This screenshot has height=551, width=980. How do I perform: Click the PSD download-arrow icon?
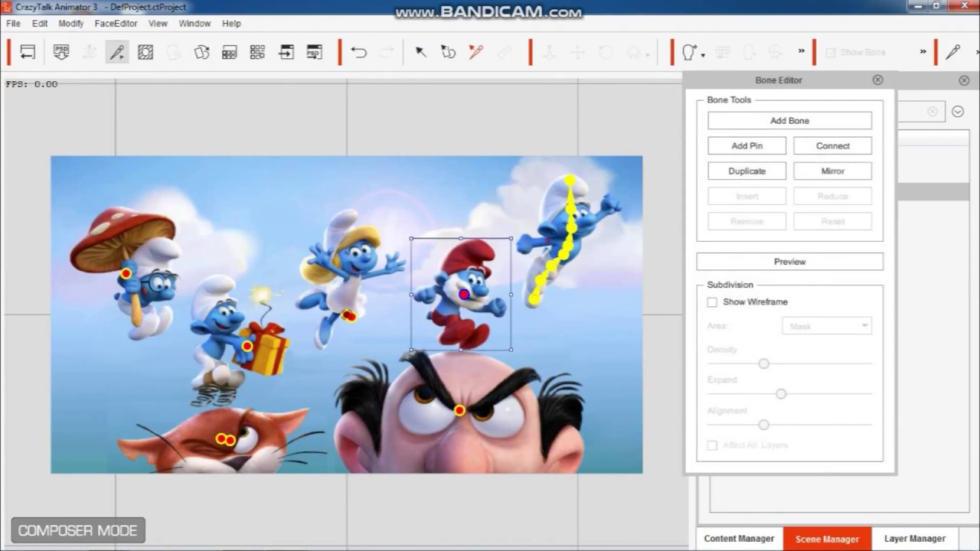[x=61, y=52]
